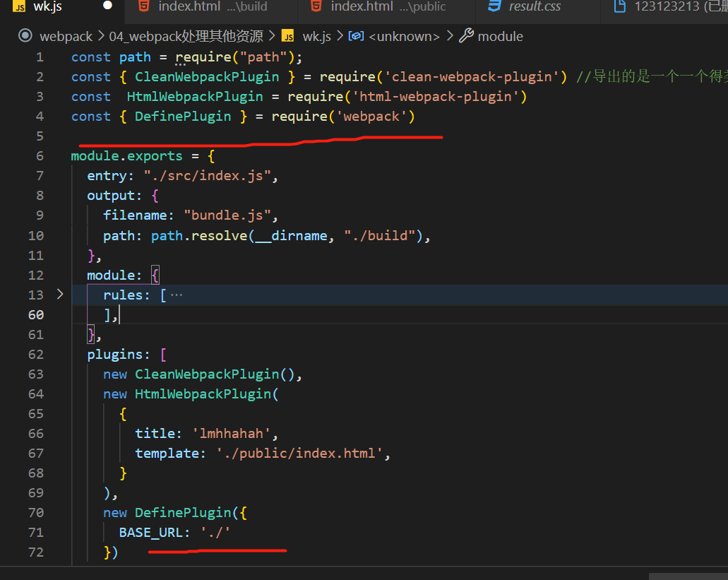The image size is (728, 580).
Task: Click DefinePlugin identifier on line 4
Action: (182, 116)
